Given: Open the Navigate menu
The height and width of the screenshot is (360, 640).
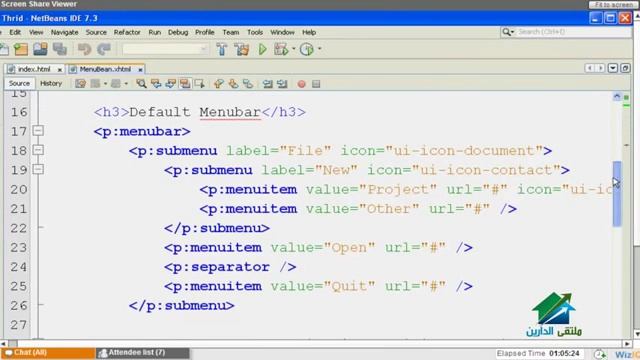Looking at the screenshot, I should click(64, 32).
